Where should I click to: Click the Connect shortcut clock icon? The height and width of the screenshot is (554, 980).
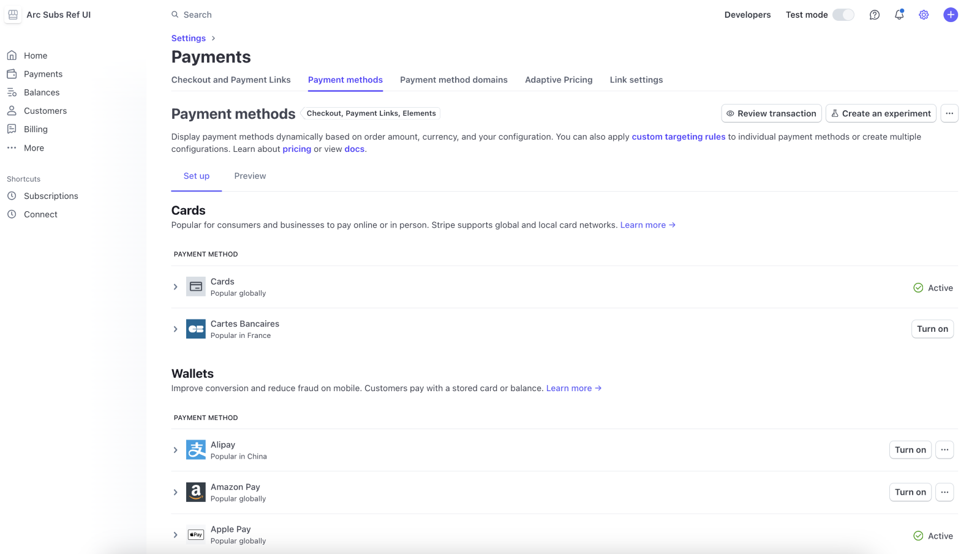tap(12, 214)
